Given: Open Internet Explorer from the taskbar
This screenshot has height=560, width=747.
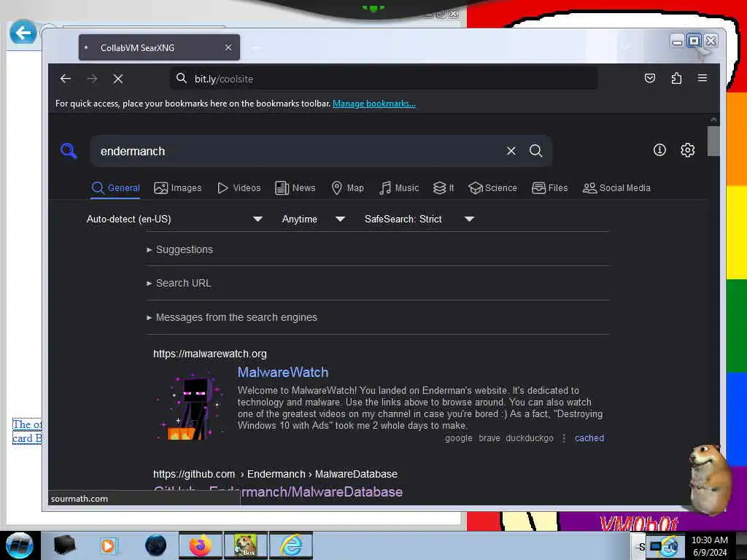Looking at the screenshot, I should [291, 545].
